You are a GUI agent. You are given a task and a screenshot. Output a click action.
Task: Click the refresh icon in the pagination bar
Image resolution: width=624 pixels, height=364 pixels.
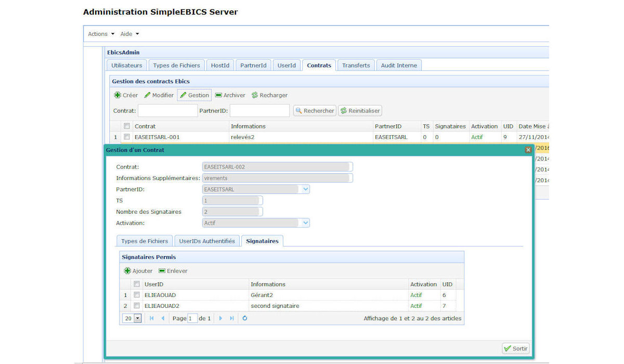pos(245,318)
